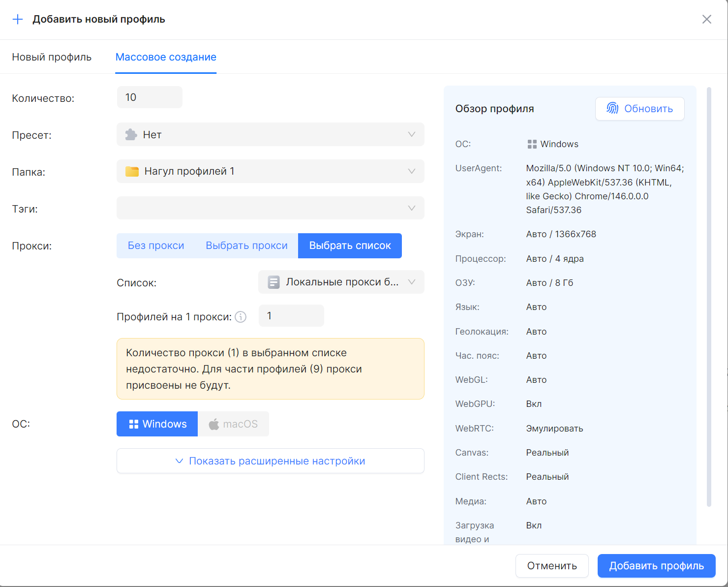Open the Тэги dropdown
728x587 pixels.
point(270,208)
